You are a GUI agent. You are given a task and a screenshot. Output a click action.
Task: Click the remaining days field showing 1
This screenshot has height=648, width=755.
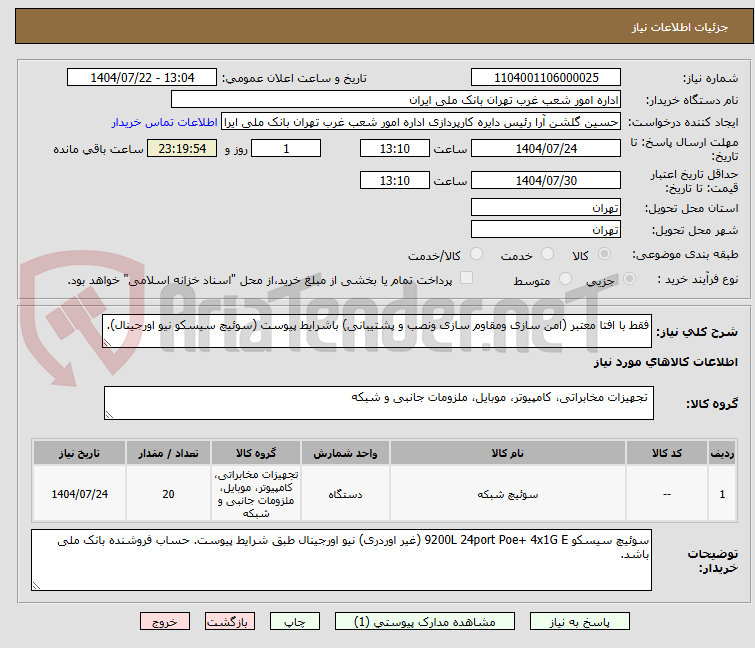[286, 148]
